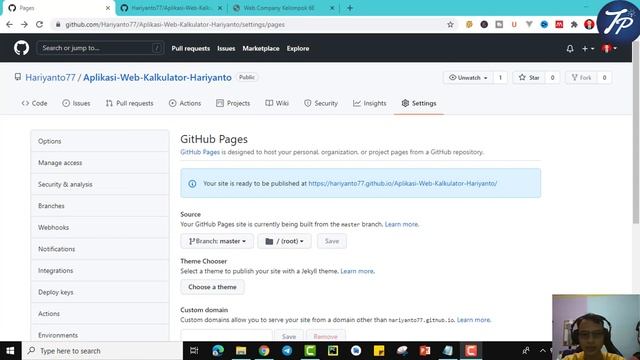Open the Wiki tab

point(277,103)
